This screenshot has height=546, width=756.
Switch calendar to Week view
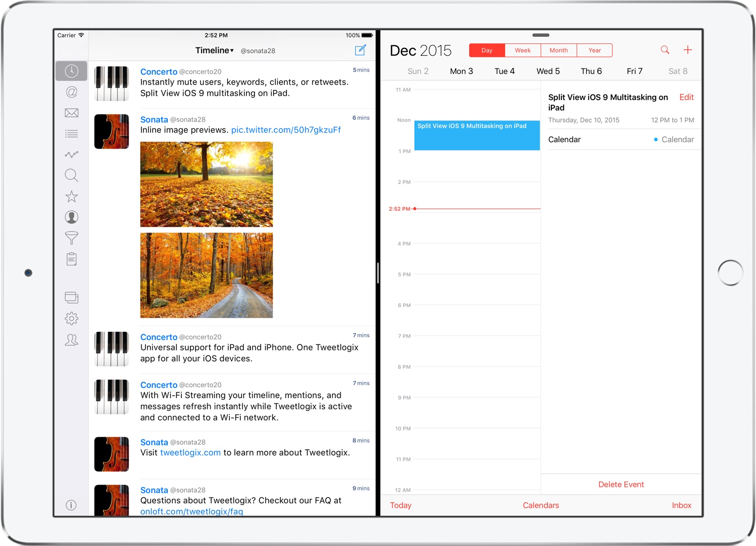coord(523,50)
